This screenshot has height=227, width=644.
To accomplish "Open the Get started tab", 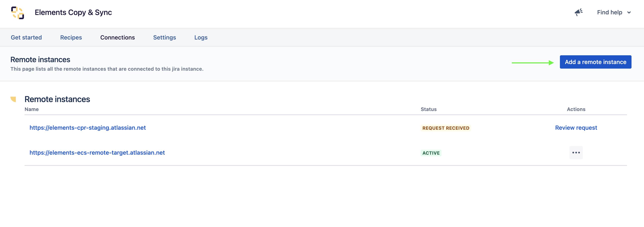I will (26, 37).
